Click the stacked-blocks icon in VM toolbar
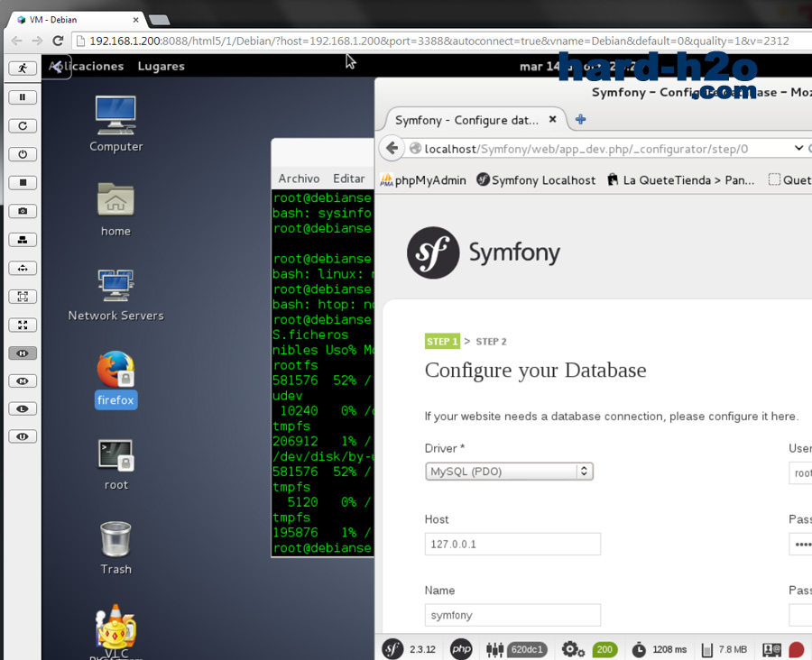This screenshot has height=660, width=812. pos(23,240)
